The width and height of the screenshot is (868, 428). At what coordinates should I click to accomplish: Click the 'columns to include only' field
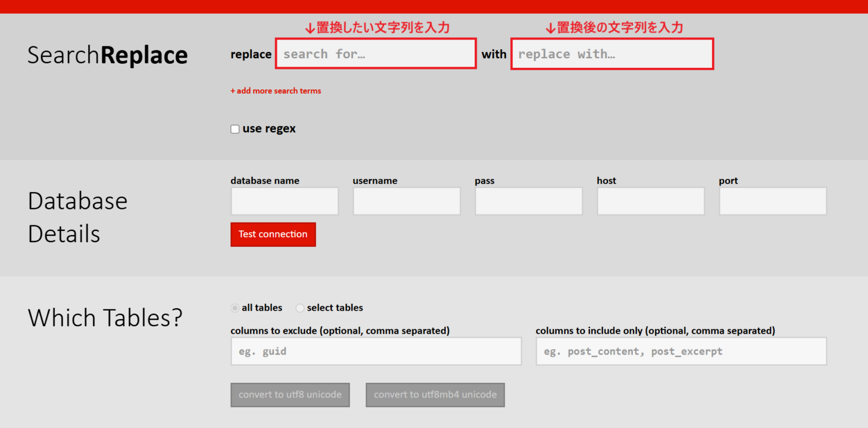(x=681, y=351)
